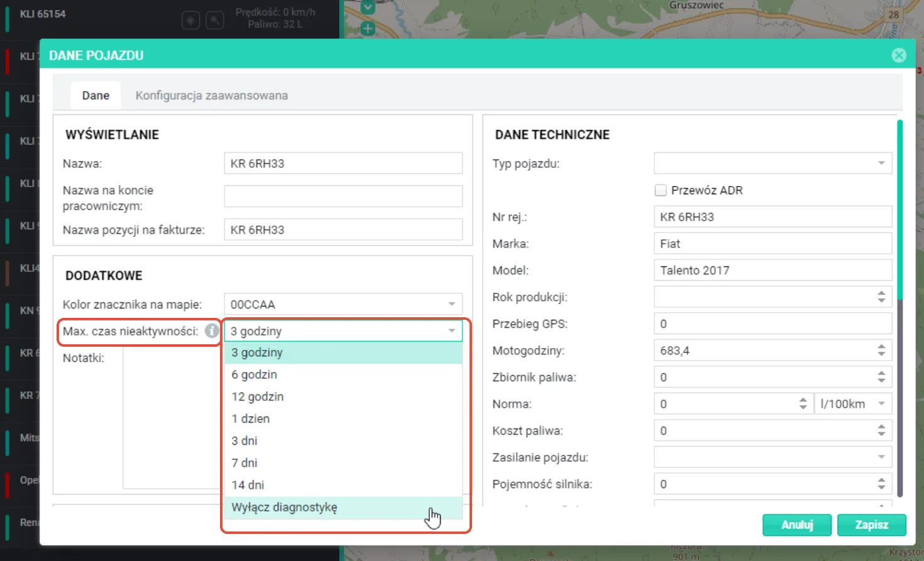Viewport: 924px width, 561px height.
Task: Click the Pojemność silnika stepper arrows
Action: 881,484
